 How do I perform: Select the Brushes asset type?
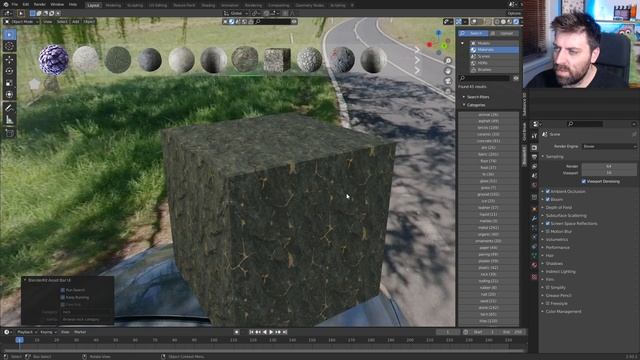[x=494, y=70]
